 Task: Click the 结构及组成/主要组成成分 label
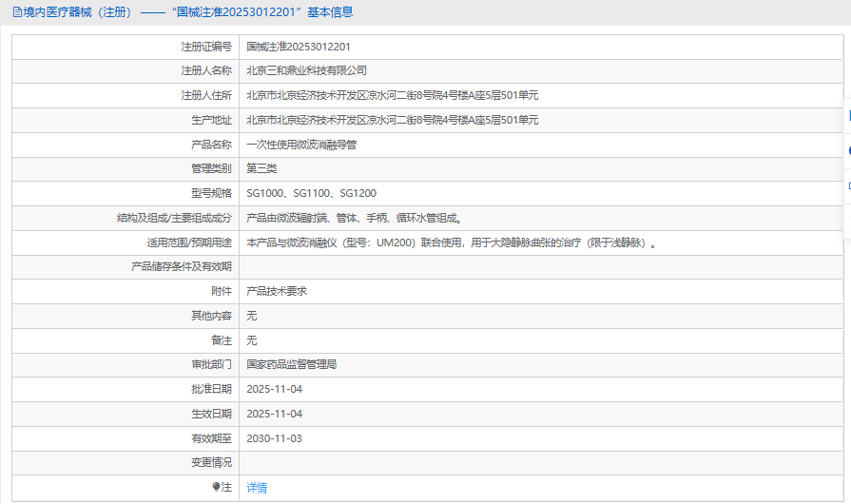pyautogui.click(x=174, y=218)
